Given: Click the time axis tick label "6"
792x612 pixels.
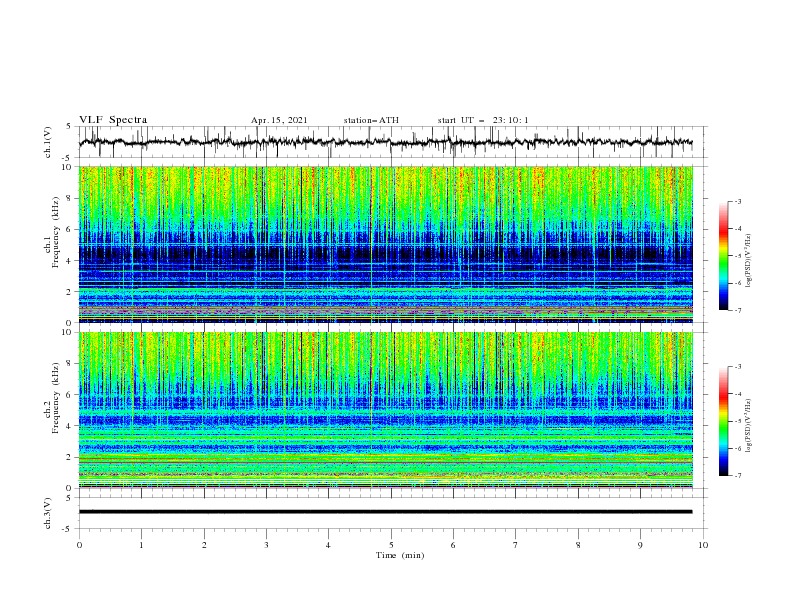Looking at the screenshot, I should tap(453, 545).
